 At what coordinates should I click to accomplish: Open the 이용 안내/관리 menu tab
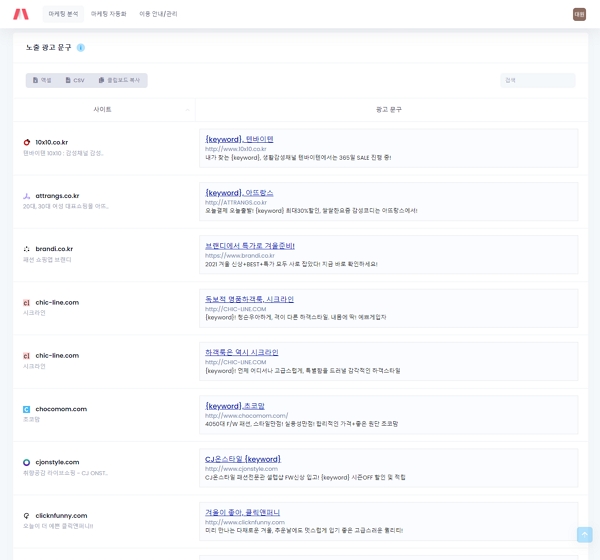[x=158, y=14]
